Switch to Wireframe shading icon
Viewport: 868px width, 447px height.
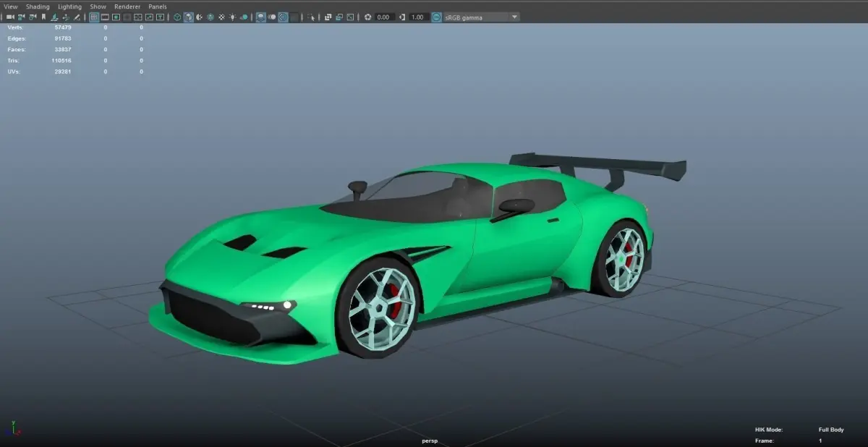(x=177, y=17)
